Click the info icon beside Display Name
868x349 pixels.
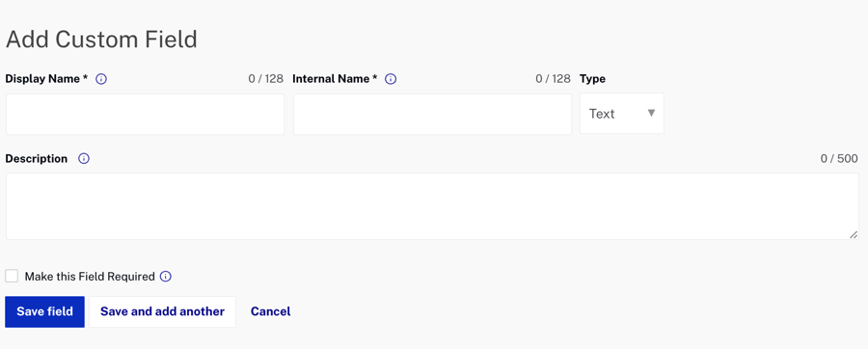click(101, 79)
